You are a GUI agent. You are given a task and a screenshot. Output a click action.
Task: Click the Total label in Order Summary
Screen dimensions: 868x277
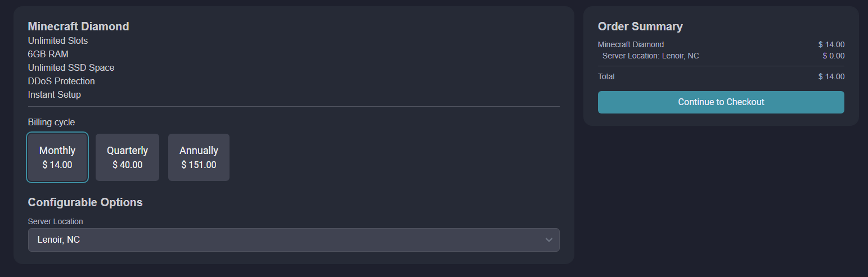[606, 76]
